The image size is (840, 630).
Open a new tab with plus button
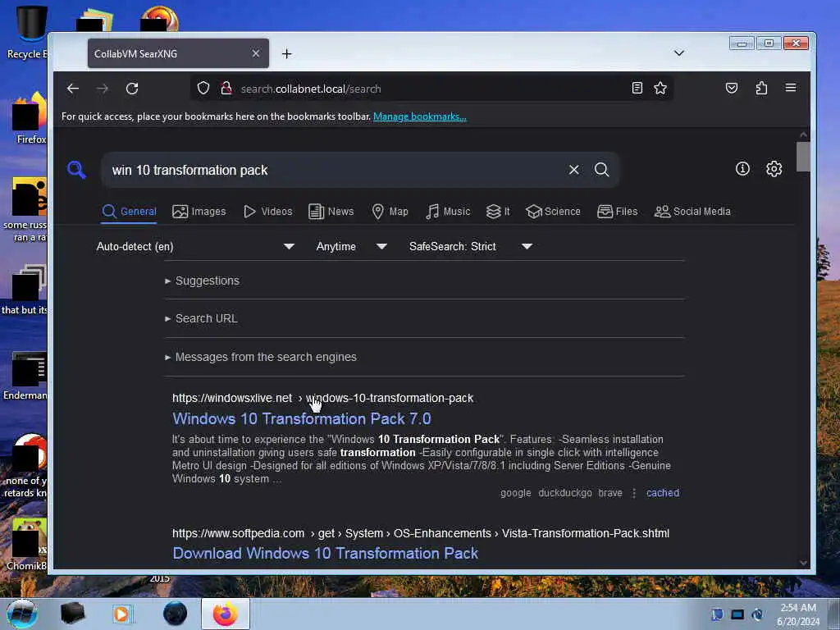[286, 53]
